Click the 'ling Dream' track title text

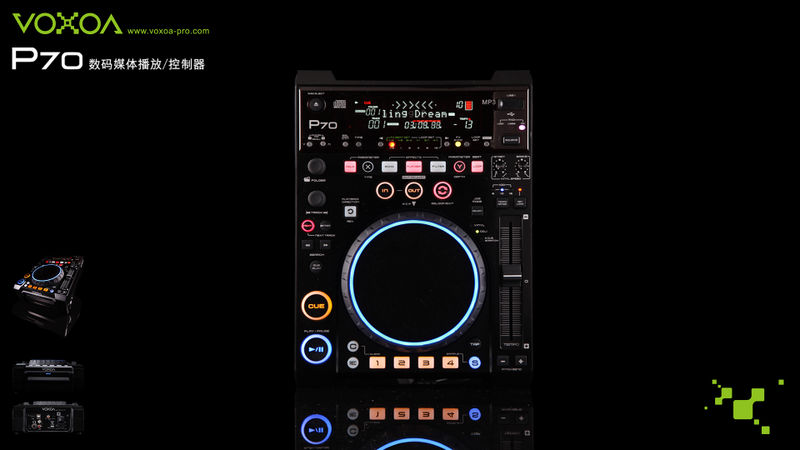[x=415, y=114]
